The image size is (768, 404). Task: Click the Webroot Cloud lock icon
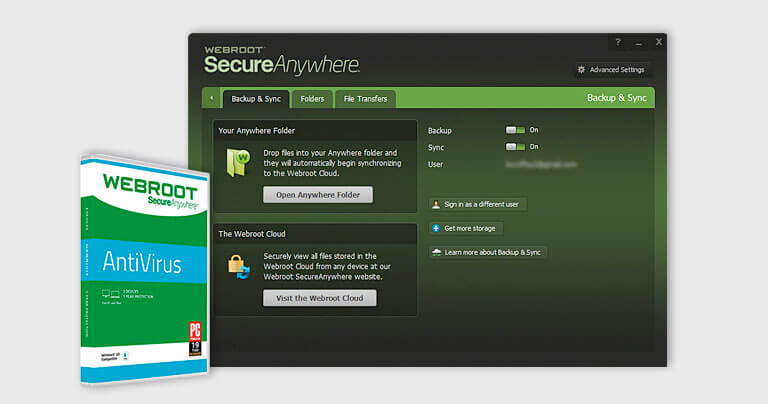(239, 267)
